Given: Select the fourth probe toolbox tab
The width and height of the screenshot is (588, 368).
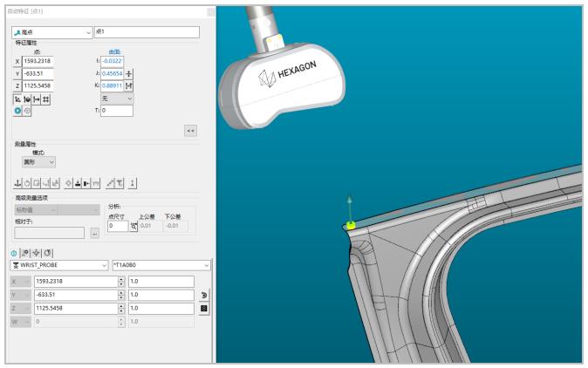Looking at the screenshot, I should 48,253.
